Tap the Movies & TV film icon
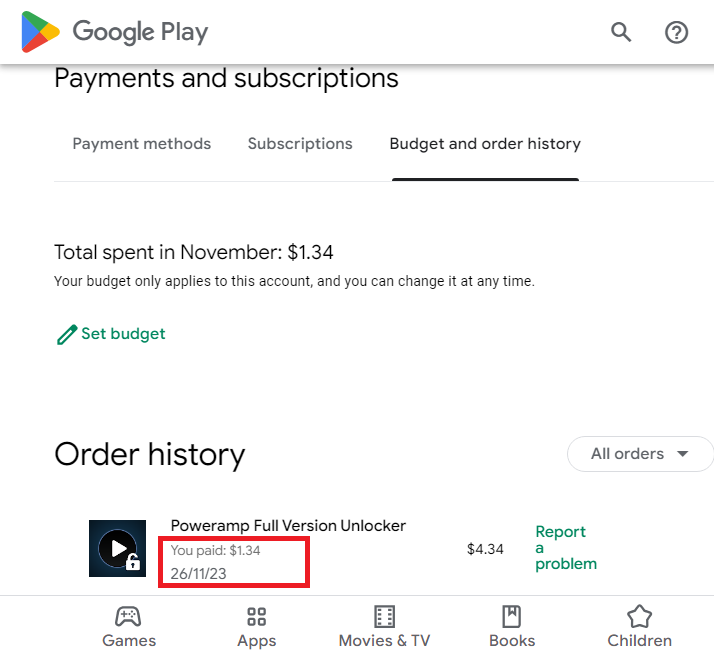This screenshot has width=714, height=658. pyautogui.click(x=384, y=617)
